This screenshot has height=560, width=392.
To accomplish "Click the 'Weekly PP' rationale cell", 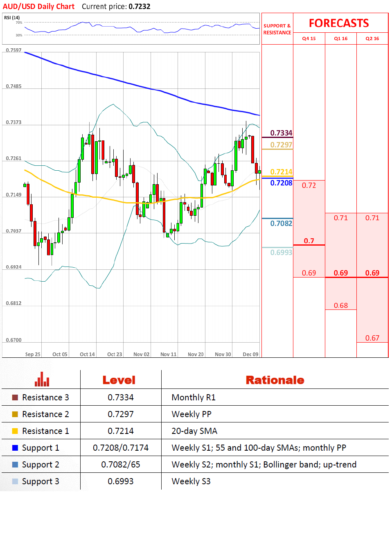I will tap(191, 414).
